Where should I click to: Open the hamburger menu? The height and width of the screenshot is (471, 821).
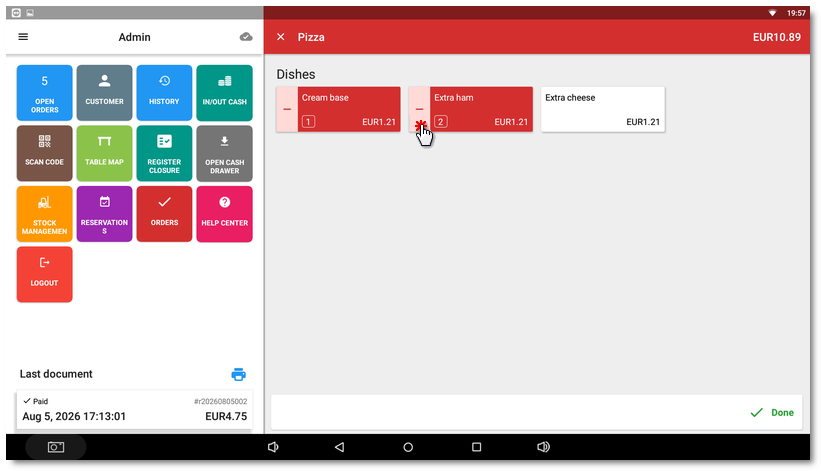[x=23, y=37]
